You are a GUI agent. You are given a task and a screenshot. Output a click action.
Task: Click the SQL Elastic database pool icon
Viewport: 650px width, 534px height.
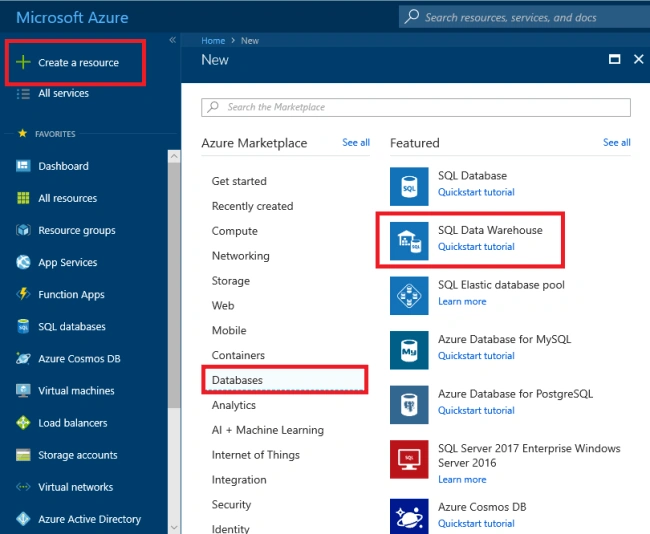(409, 296)
